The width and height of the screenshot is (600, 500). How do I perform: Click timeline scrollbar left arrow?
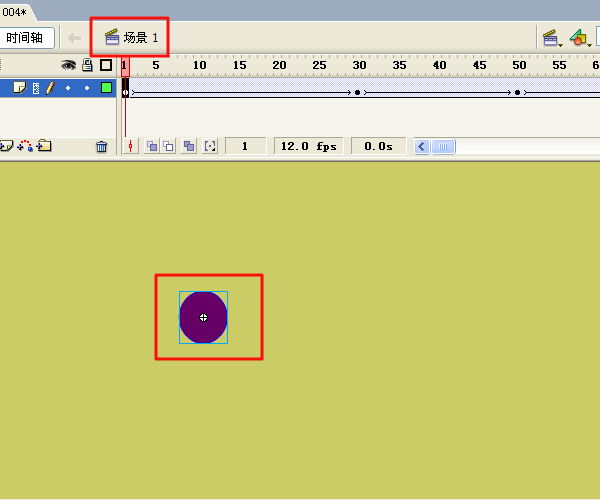422,147
